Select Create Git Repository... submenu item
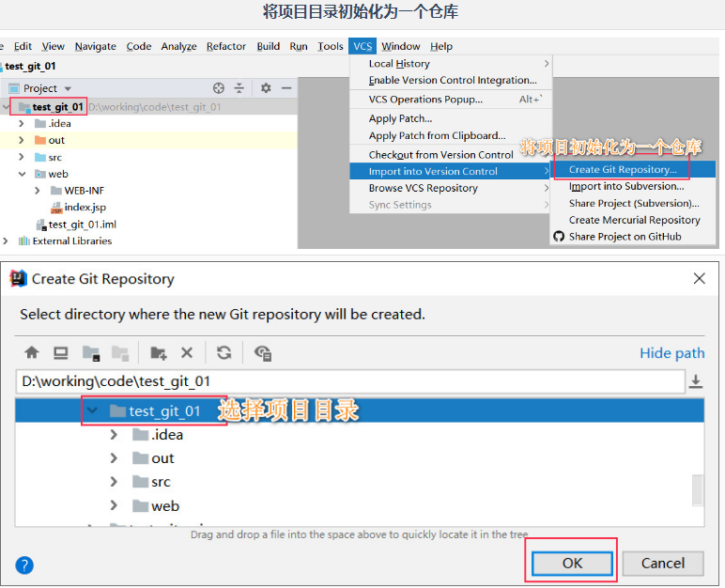725x588 pixels. [633, 169]
